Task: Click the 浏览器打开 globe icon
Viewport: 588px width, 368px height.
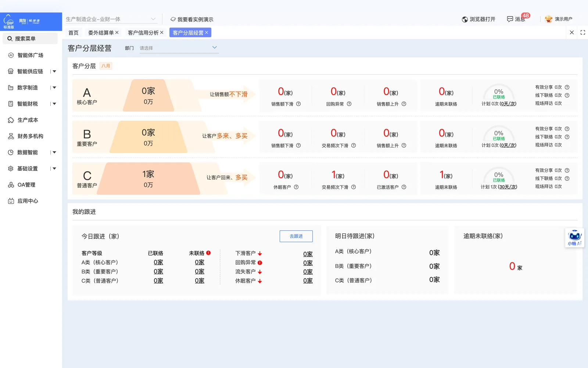Action: [465, 19]
